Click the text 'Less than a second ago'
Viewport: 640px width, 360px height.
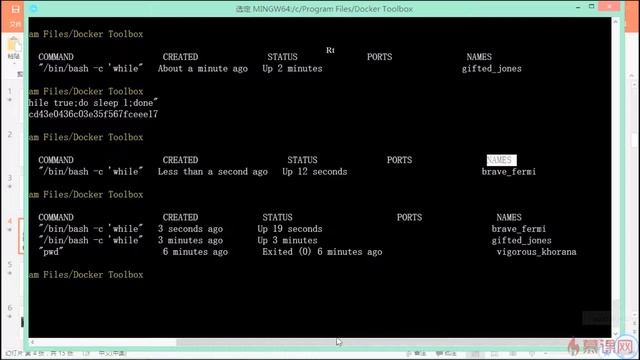point(213,172)
